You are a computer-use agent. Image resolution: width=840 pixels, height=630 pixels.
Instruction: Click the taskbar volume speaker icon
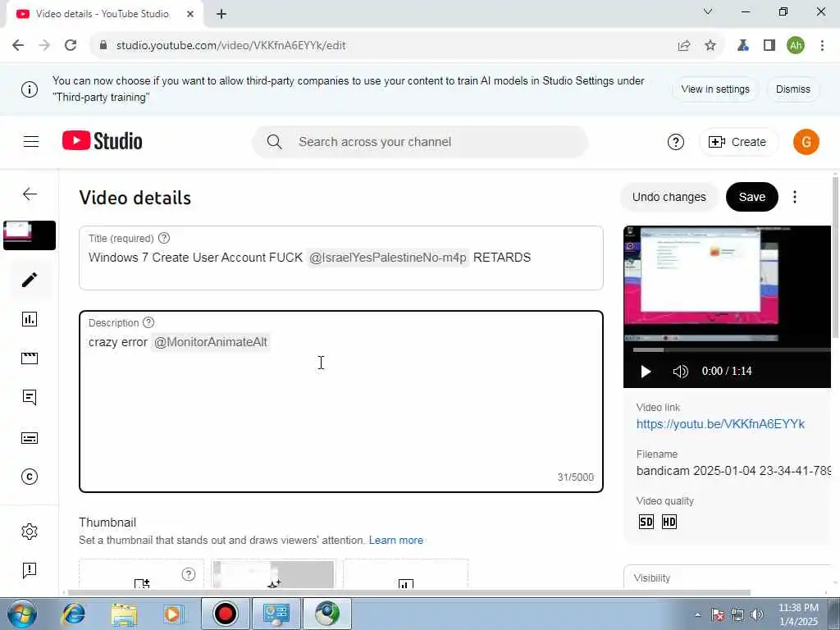(x=757, y=614)
